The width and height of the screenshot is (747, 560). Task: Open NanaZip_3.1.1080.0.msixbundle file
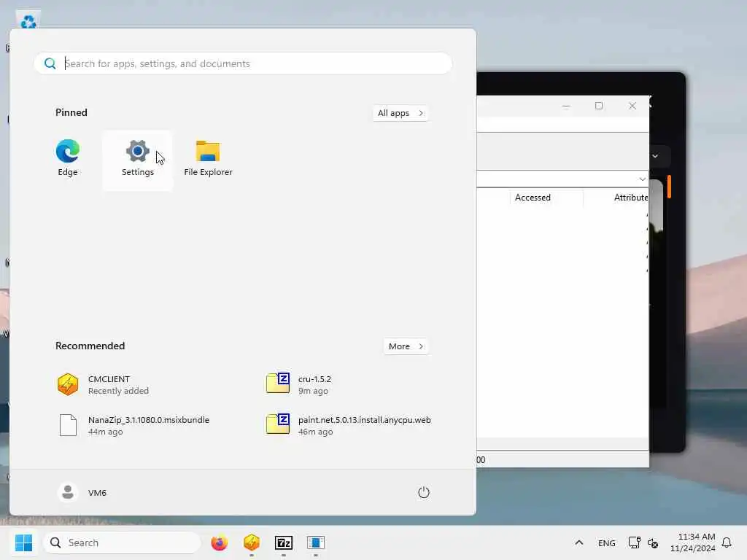(x=133, y=425)
